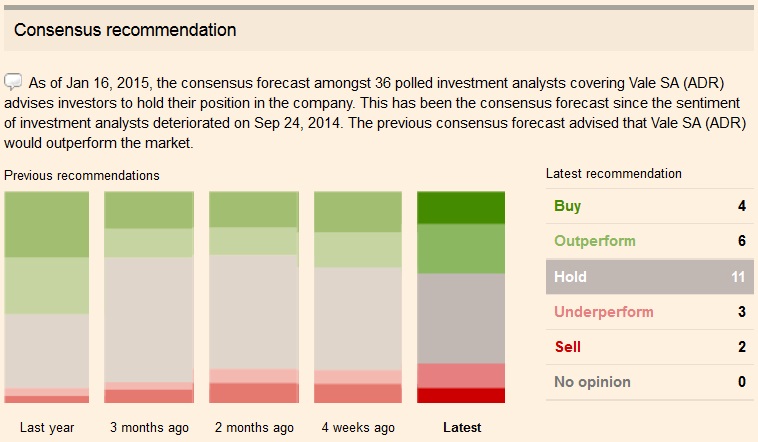Image resolution: width=758 pixels, height=442 pixels.
Task: Open the Consensus recommendation header
Action: (x=125, y=30)
